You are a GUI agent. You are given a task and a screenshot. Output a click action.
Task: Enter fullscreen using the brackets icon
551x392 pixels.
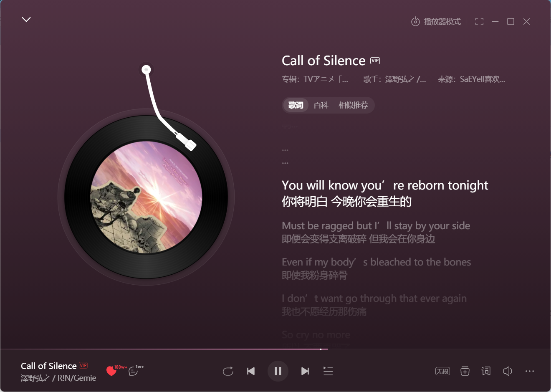[479, 22]
